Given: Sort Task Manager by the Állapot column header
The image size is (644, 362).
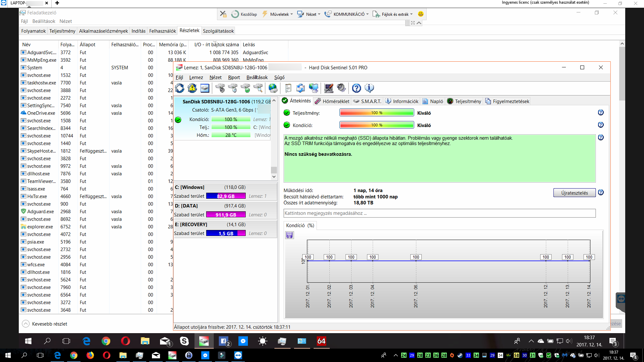Looking at the screenshot, I should pyautogui.click(x=93, y=45).
